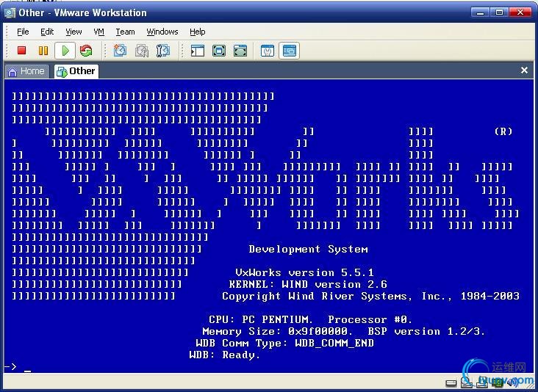The width and height of the screenshot is (538, 392).
Task: Switch to console view
Action: click(x=289, y=51)
